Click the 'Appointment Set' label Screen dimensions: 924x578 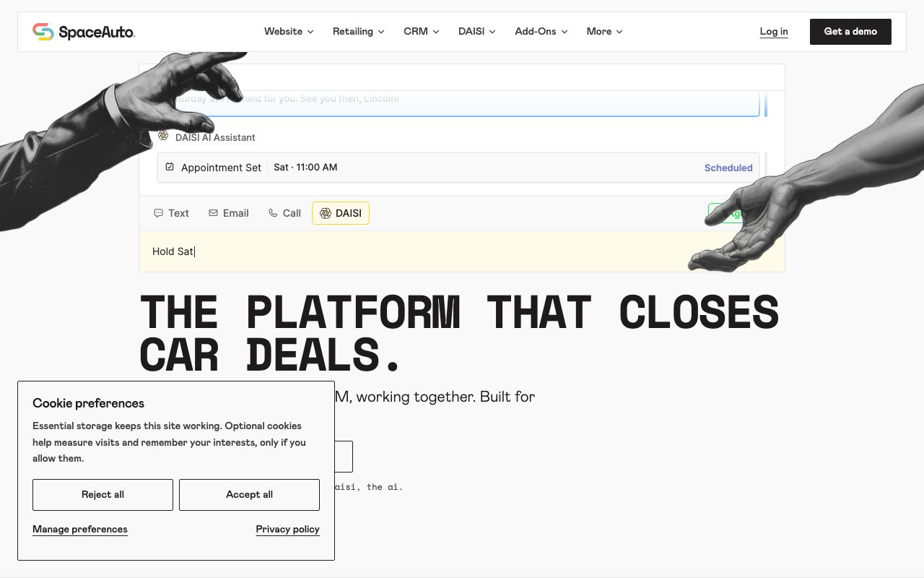[x=221, y=168]
